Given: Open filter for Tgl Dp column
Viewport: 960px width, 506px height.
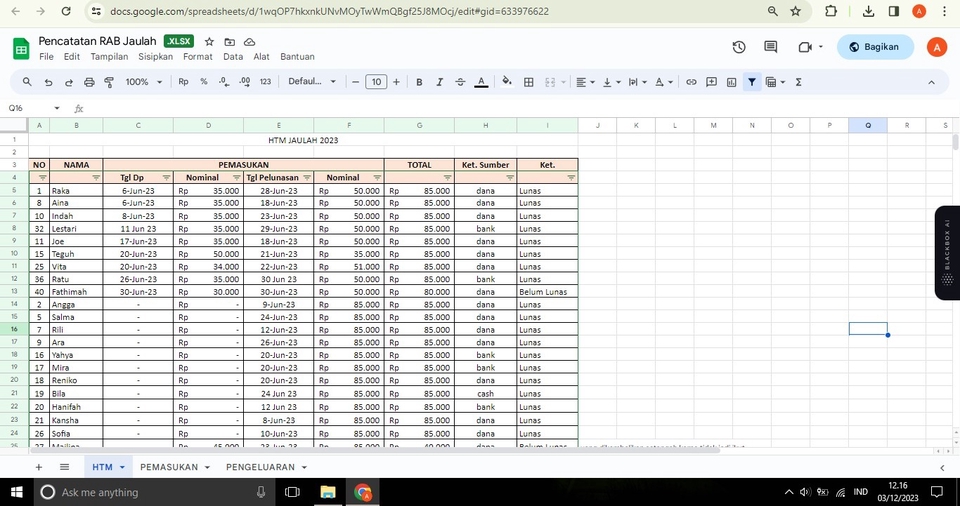Looking at the screenshot, I should (167, 178).
